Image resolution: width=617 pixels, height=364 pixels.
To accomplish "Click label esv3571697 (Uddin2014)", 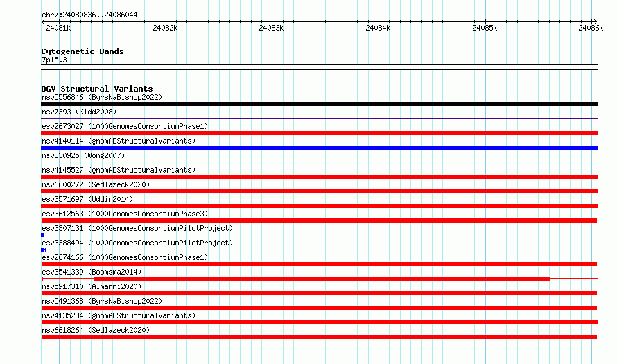I will 87,199.
